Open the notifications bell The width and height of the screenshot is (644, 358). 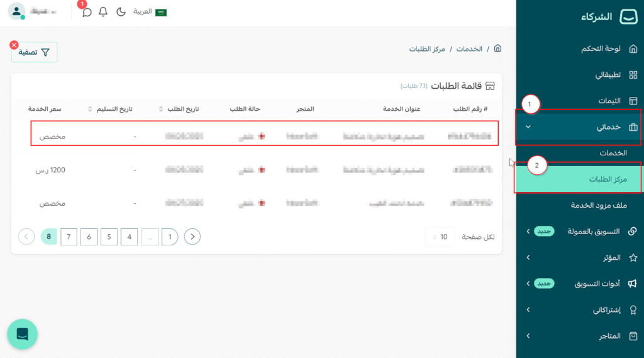pos(104,12)
